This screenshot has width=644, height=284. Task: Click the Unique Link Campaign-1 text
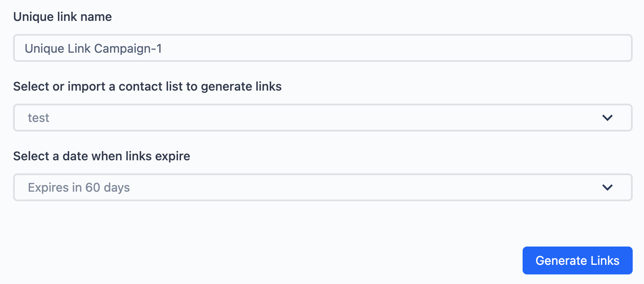tap(93, 48)
